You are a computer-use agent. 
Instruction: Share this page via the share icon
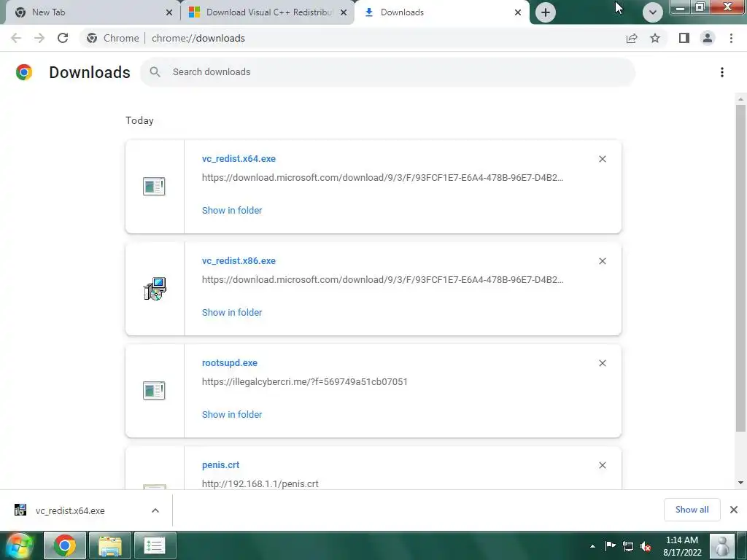pos(632,38)
